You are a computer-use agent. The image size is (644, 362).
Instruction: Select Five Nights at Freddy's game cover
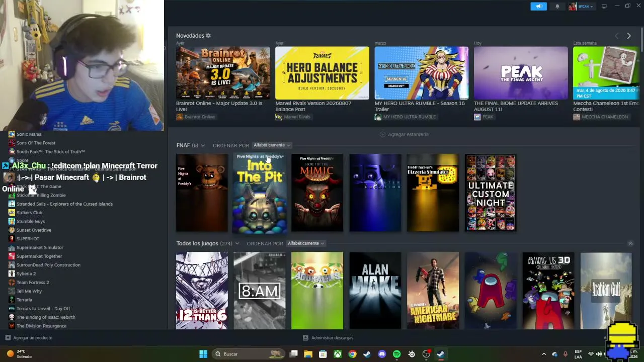[x=202, y=193]
